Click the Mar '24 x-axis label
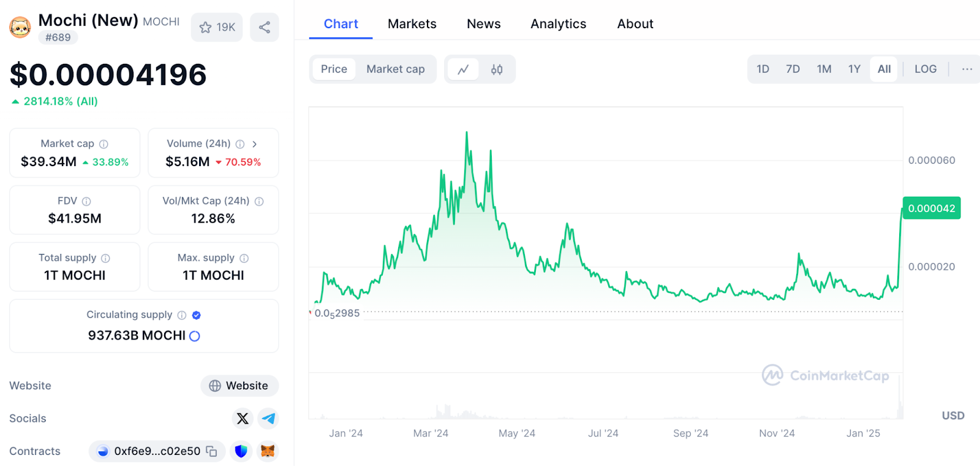This screenshot has width=980, height=466. [x=431, y=434]
